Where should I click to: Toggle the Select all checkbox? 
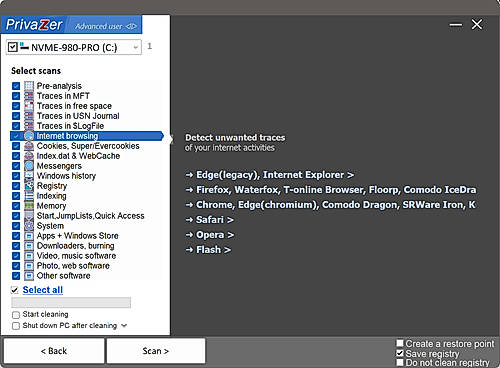15,290
